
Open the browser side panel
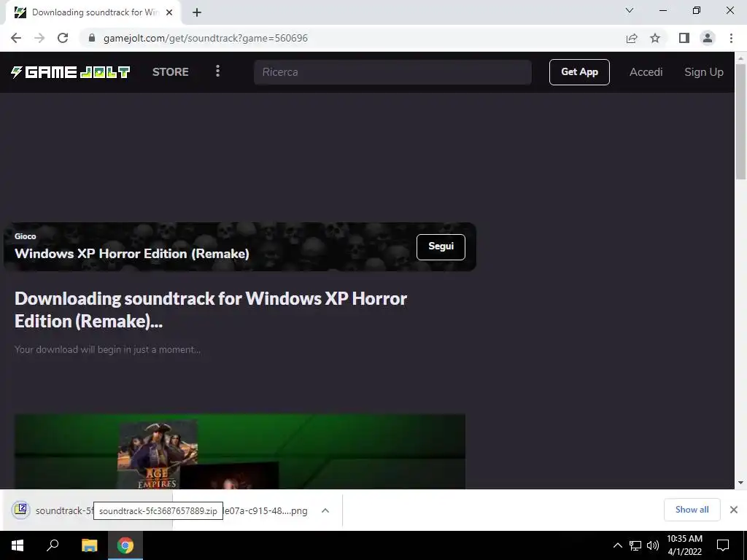click(684, 38)
